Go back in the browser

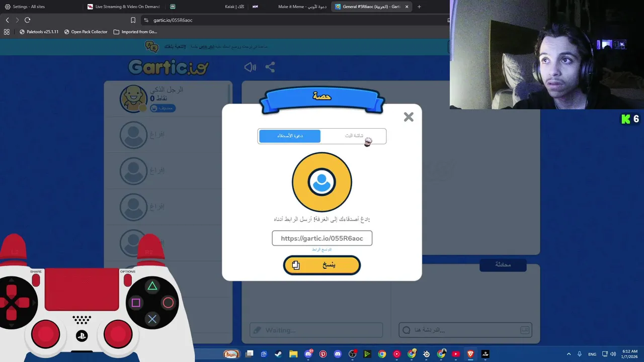click(7, 20)
